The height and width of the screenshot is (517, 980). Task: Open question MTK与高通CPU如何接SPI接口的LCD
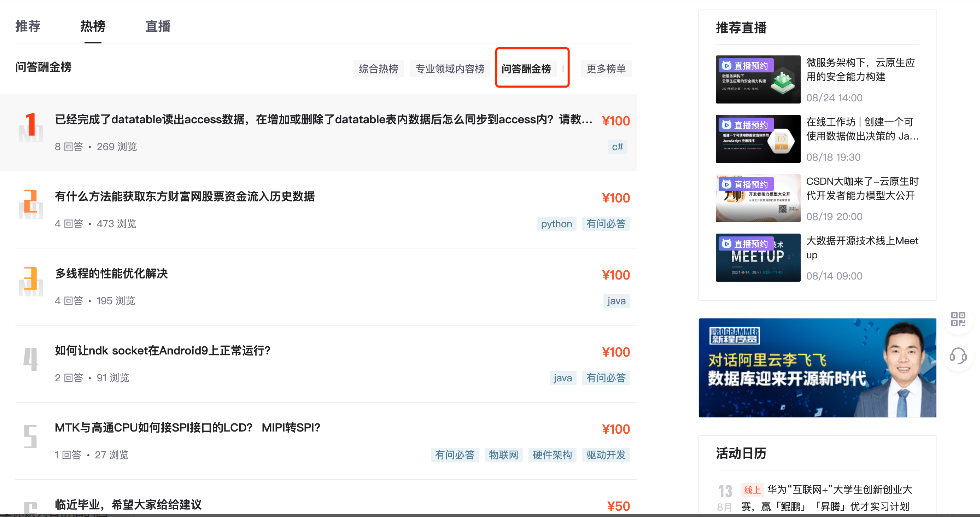[188, 428]
